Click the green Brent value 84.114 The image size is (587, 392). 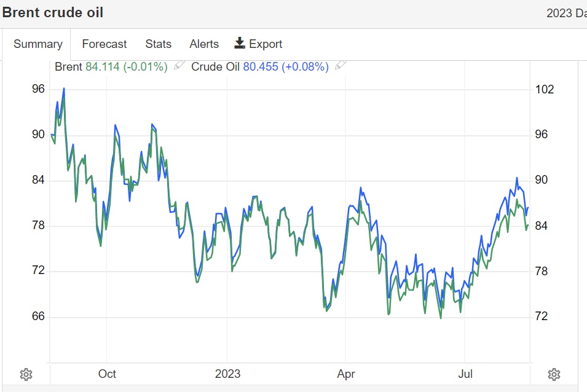[103, 66]
